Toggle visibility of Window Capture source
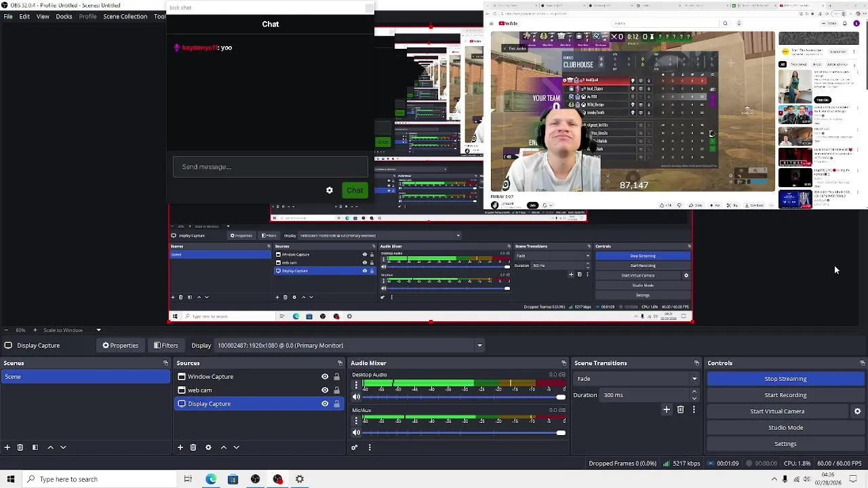The image size is (868, 488). (325, 377)
